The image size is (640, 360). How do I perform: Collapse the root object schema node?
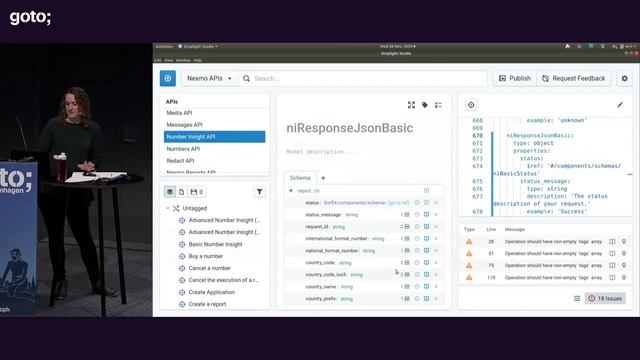(x=291, y=191)
